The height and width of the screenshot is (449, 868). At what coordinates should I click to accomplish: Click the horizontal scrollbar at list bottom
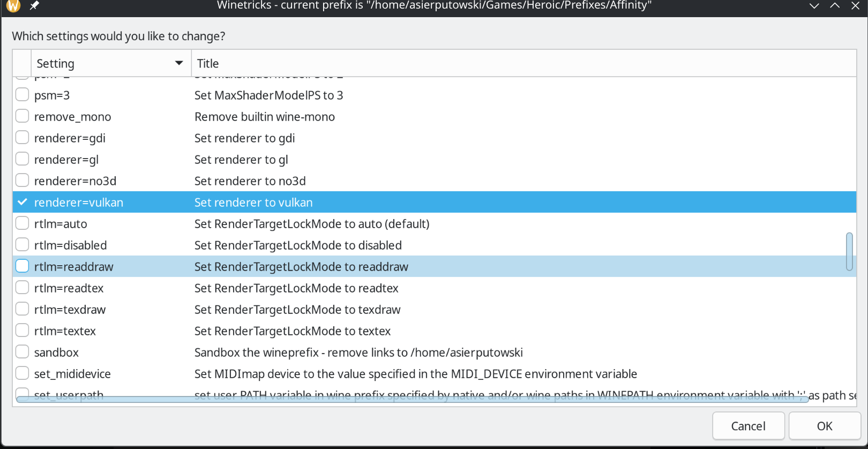pos(412,399)
